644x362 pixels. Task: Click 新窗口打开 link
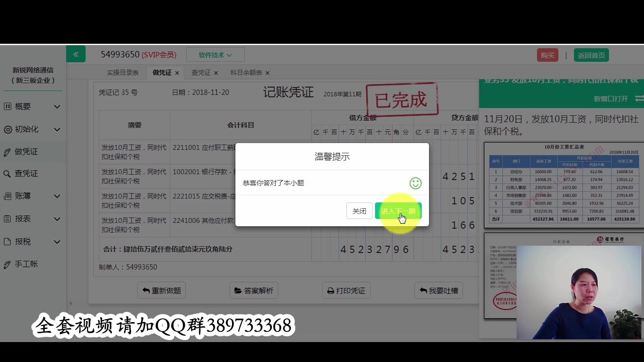pos(611,98)
